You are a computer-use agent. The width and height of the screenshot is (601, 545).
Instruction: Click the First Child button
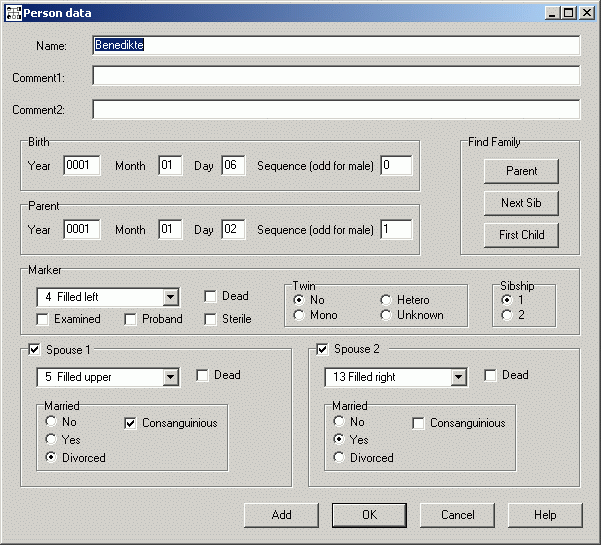[520, 235]
